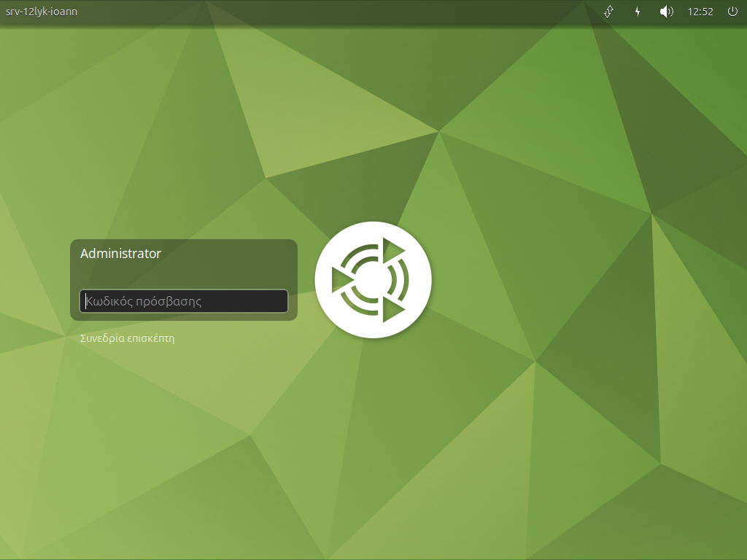Start guest session via Συνεδρία επισκέπτη

[127, 338]
